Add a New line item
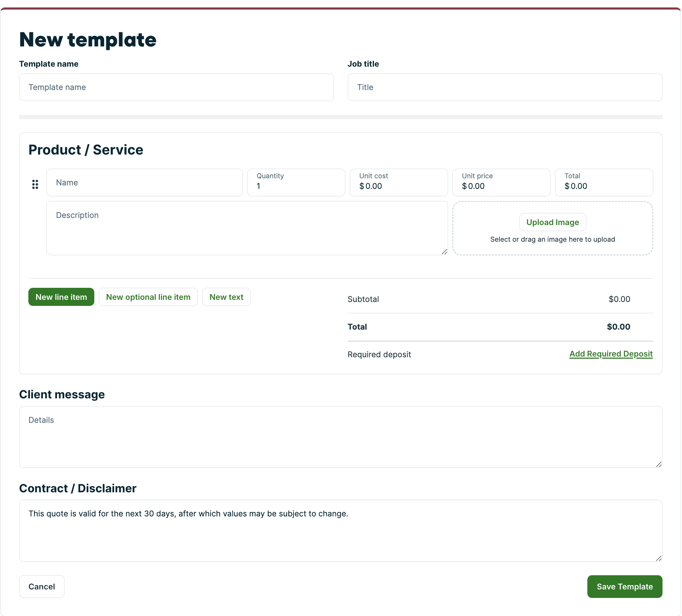This screenshot has height=616, width=682. (x=61, y=297)
